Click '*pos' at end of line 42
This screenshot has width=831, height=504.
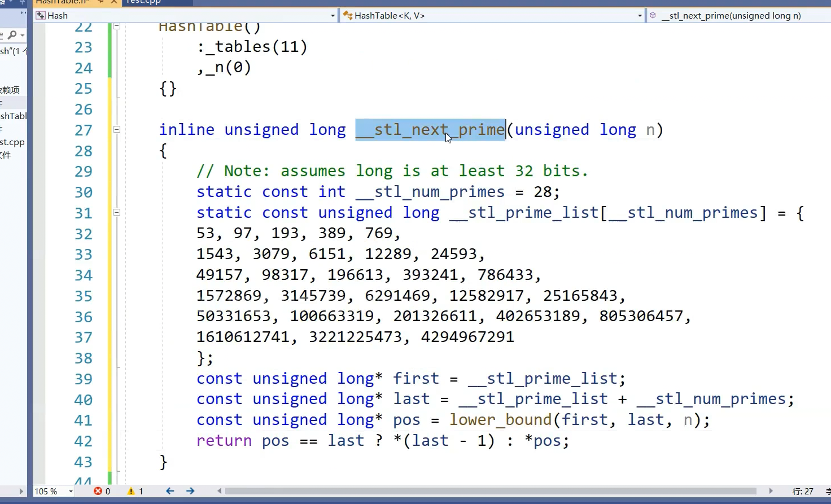pyautogui.click(x=543, y=441)
